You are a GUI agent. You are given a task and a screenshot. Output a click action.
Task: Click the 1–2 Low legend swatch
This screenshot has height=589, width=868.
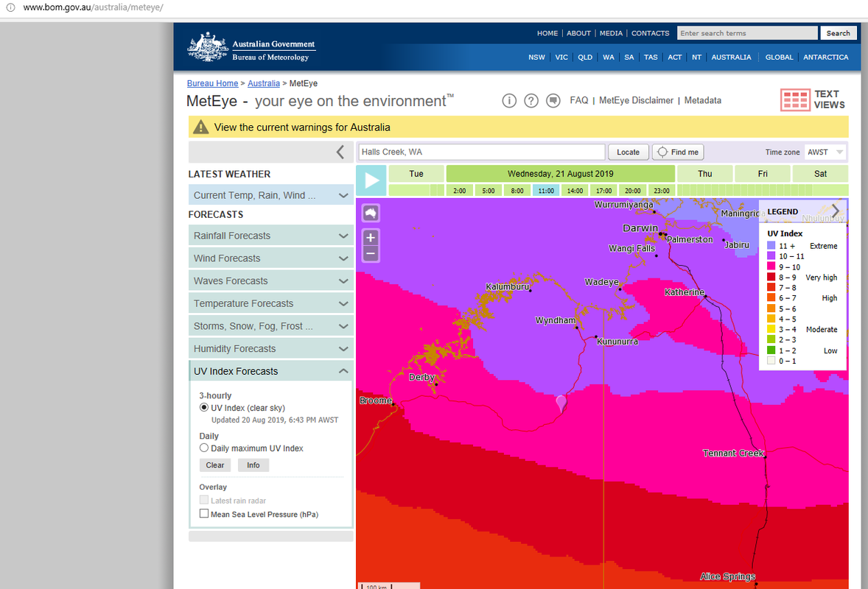click(x=771, y=350)
